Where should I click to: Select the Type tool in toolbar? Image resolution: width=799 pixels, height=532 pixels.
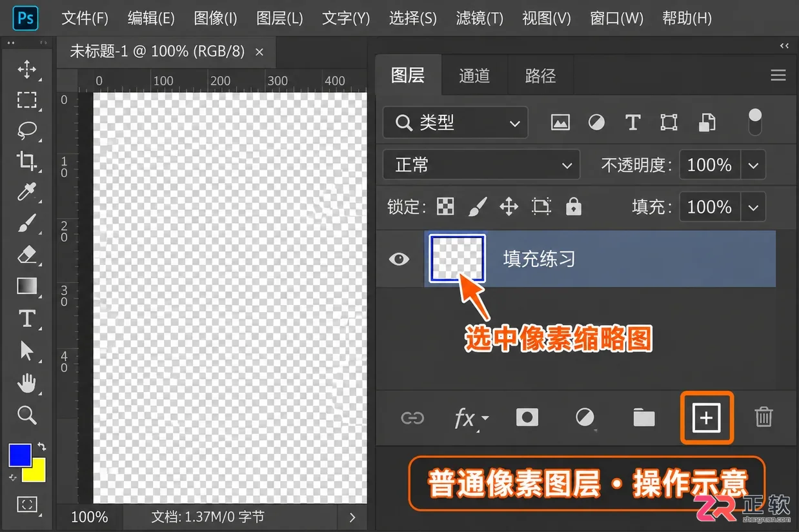coord(26,319)
